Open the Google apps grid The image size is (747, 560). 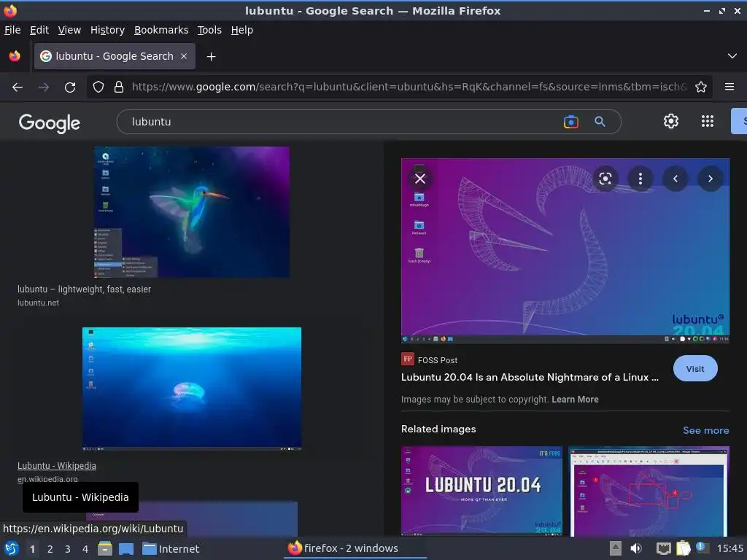pyautogui.click(x=708, y=122)
